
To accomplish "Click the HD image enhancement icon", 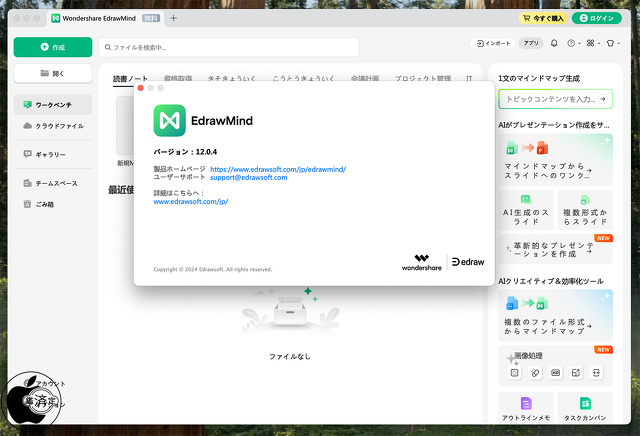I will (556, 373).
